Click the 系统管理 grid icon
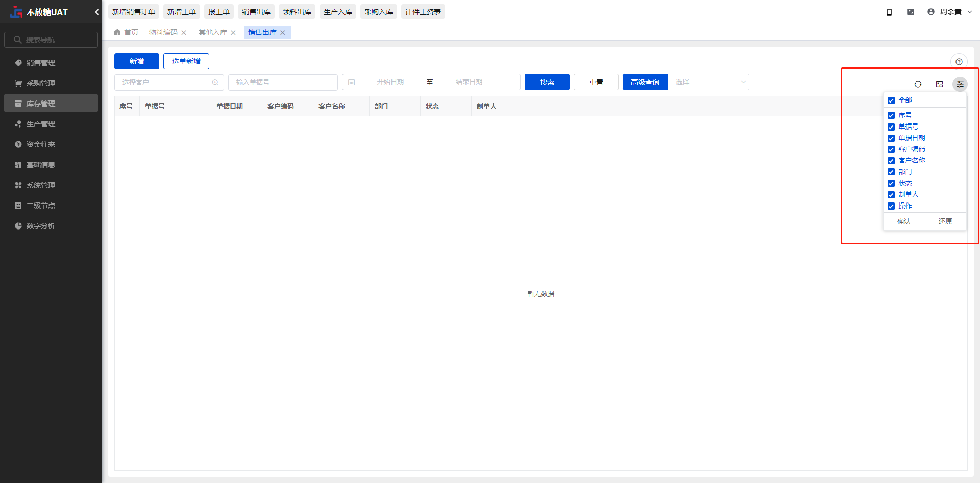This screenshot has height=483, width=980. click(x=18, y=185)
